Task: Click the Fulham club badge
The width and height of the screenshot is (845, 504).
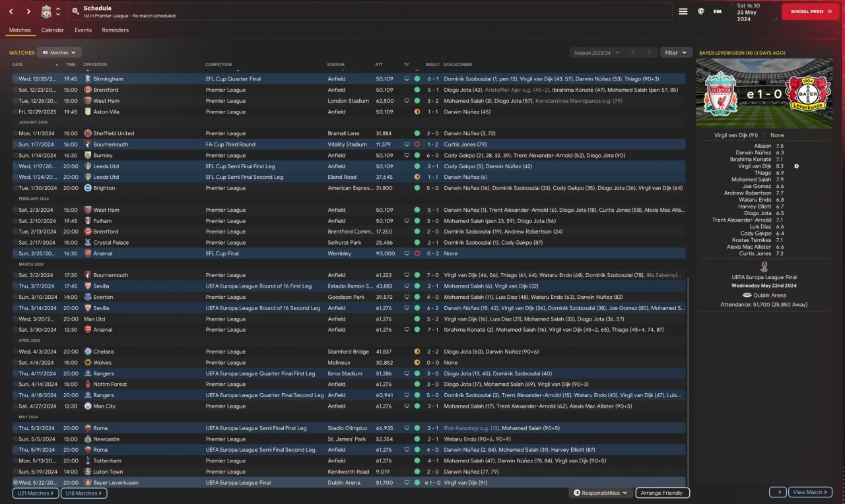Action: coord(88,221)
